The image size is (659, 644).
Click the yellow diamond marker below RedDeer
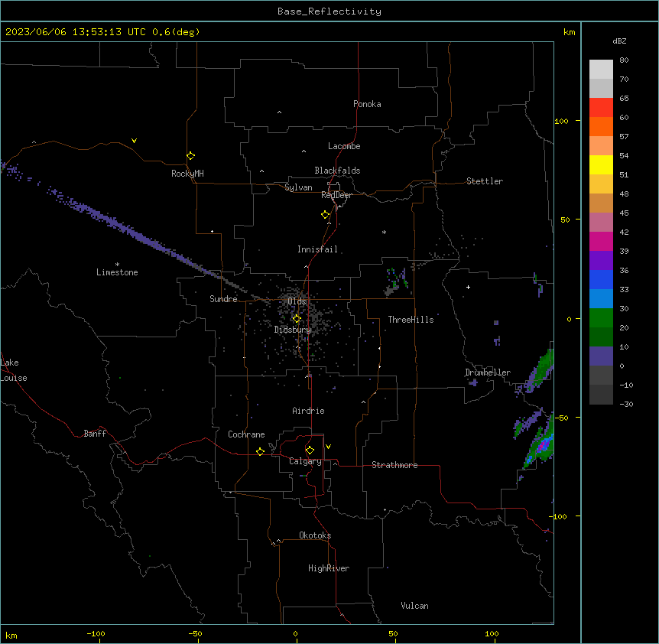(x=325, y=215)
